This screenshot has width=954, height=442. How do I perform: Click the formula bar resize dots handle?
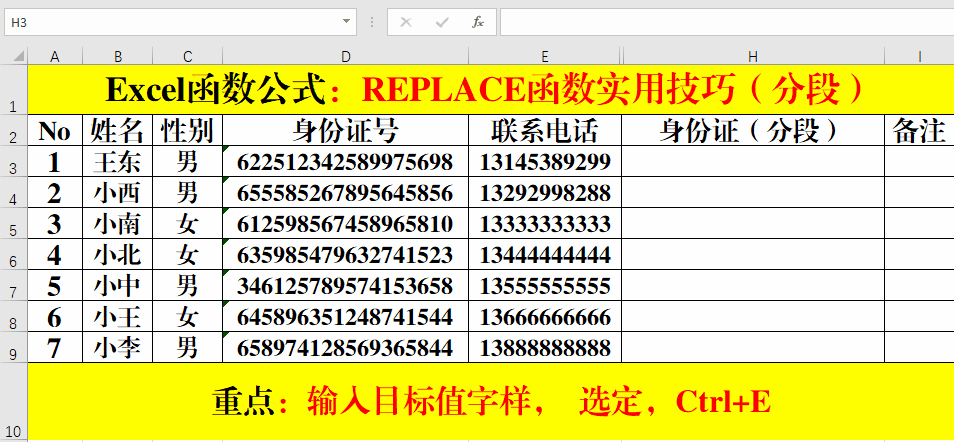[x=372, y=23]
